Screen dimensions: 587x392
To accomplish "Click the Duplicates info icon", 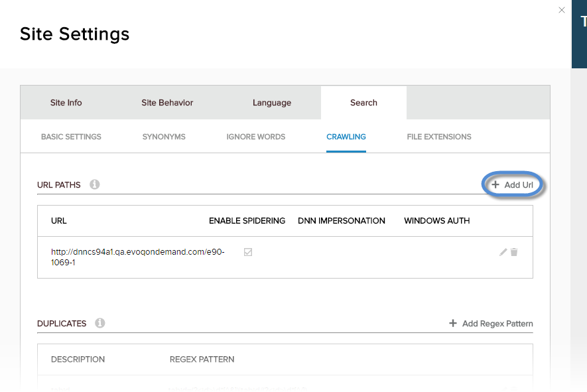I will pyautogui.click(x=100, y=323).
